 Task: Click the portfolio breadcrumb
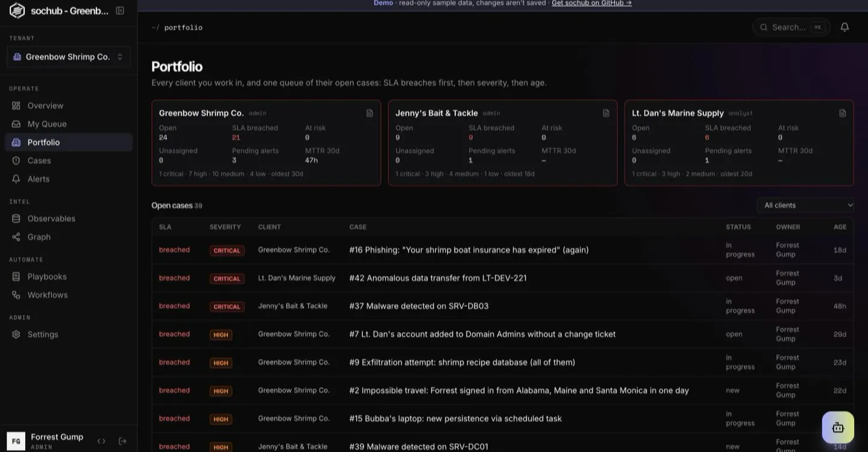point(183,28)
